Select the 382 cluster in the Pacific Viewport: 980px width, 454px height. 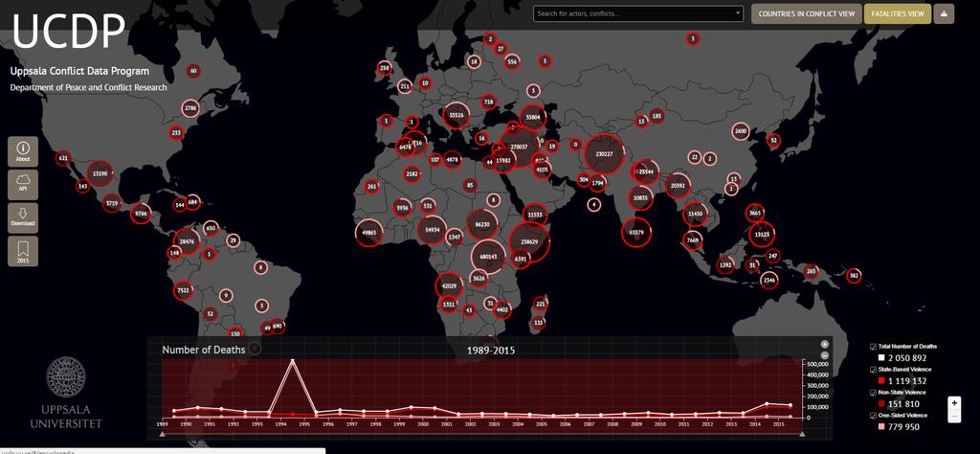coord(854,275)
